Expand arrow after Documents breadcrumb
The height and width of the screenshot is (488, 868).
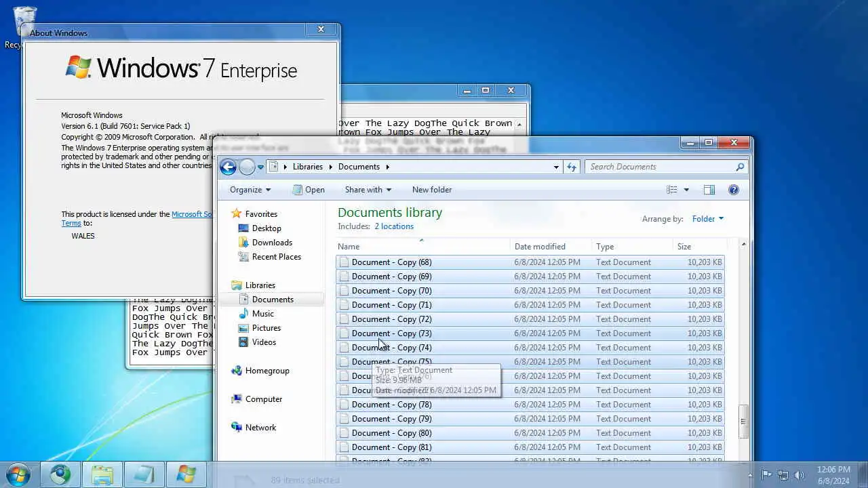pos(387,167)
